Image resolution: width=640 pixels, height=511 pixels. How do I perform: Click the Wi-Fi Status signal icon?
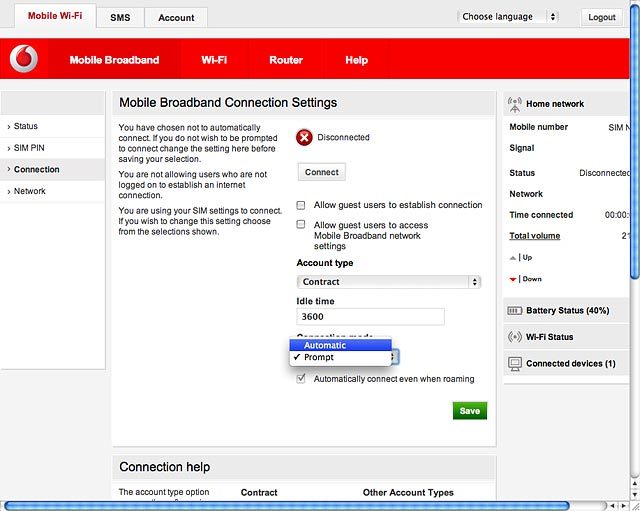[x=515, y=337]
